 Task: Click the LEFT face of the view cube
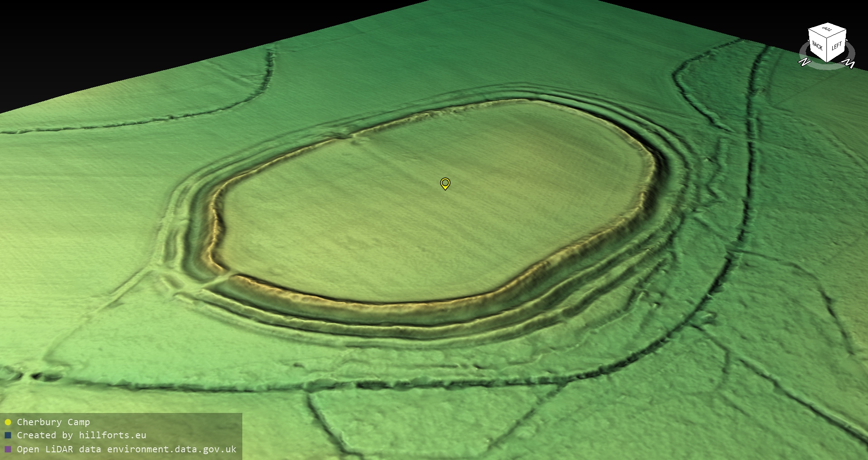[x=837, y=46]
